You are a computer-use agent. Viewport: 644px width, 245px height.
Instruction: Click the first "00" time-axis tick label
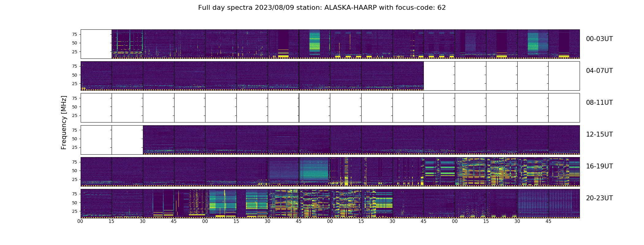pyautogui.click(x=80, y=221)
